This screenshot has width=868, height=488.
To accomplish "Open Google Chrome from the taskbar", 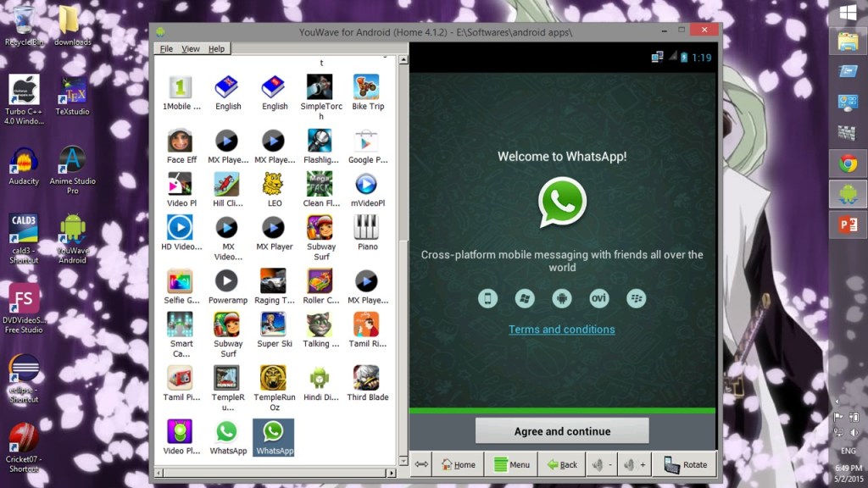I will (847, 164).
